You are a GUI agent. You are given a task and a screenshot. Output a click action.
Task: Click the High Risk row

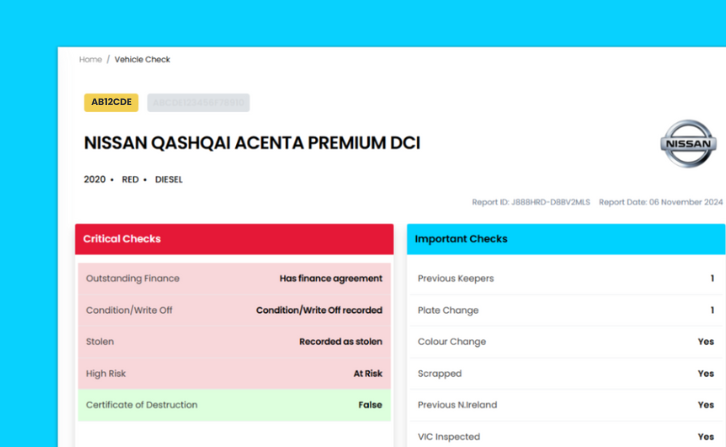[x=234, y=374]
